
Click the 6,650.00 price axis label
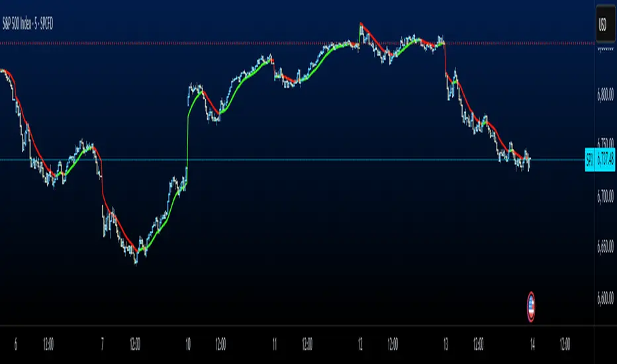point(605,247)
